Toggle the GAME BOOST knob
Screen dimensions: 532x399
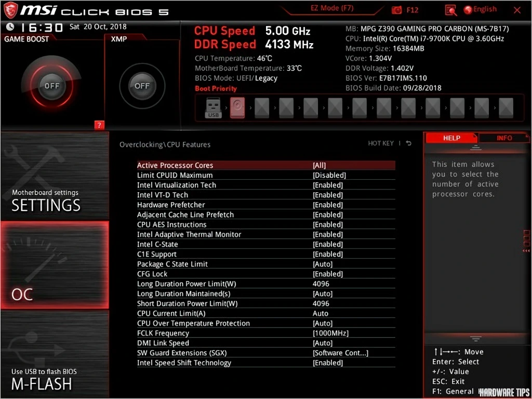51,86
